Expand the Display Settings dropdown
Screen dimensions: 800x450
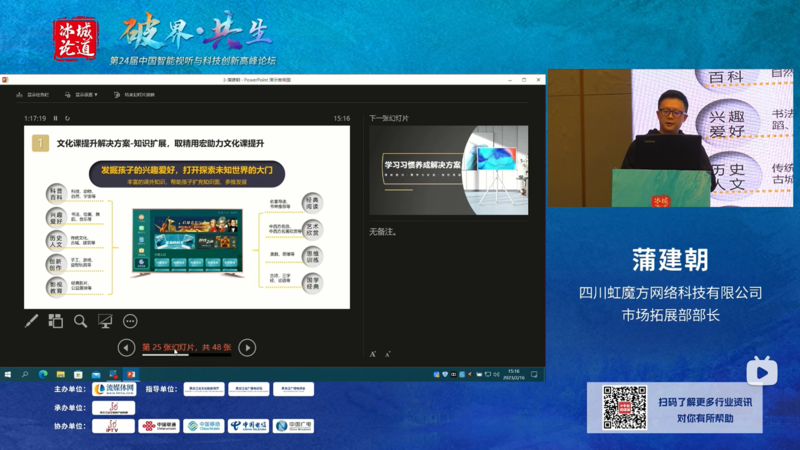click(85, 95)
